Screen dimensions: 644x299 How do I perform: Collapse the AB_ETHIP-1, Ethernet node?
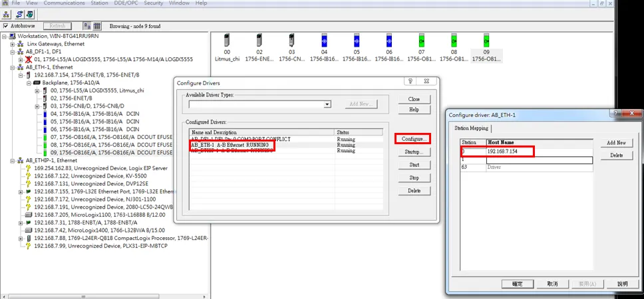[x=13, y=160]
